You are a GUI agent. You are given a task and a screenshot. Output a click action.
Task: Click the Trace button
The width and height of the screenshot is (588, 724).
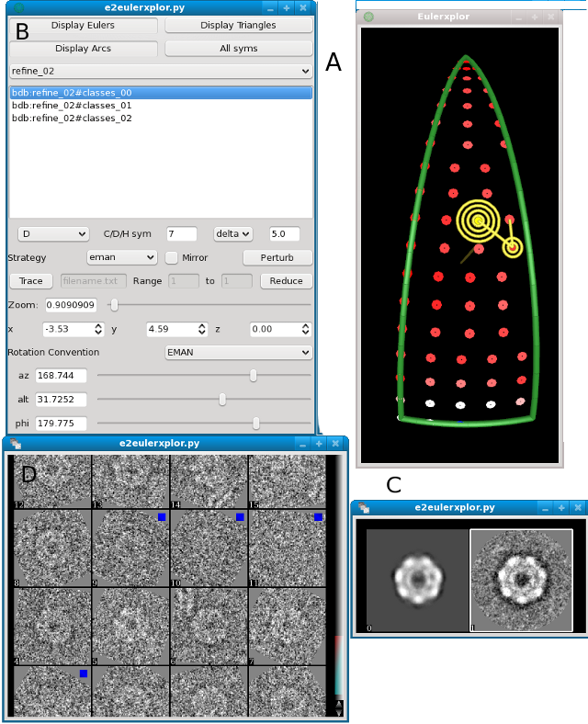31,281
